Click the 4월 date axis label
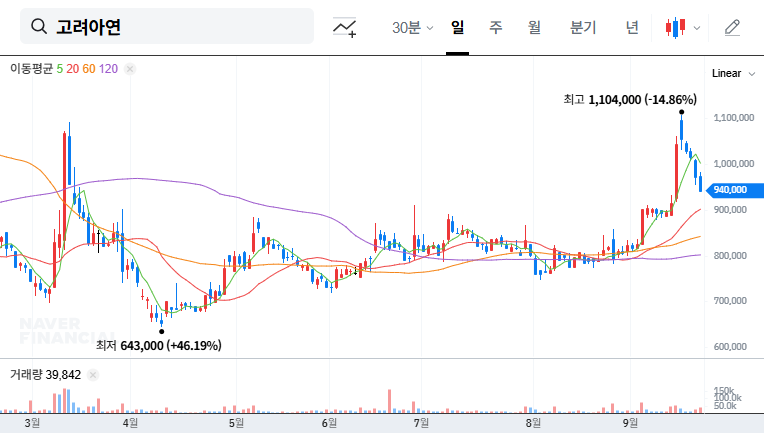 (130, 423)
